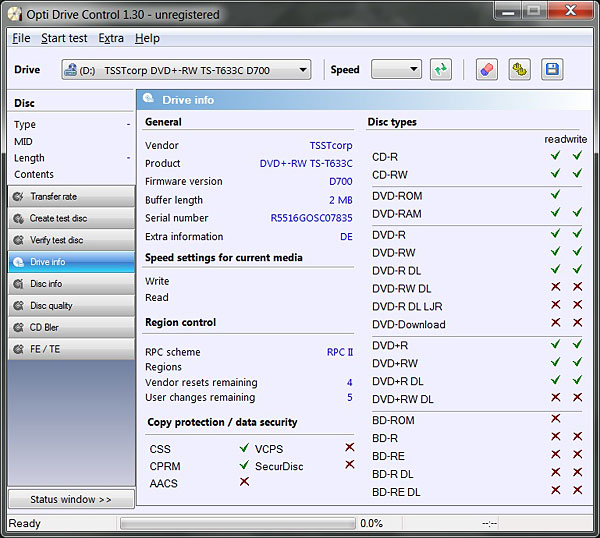Open Disc info panel
Image resolution: width=600 pixels, height=538 pixels.
point(71,284)
